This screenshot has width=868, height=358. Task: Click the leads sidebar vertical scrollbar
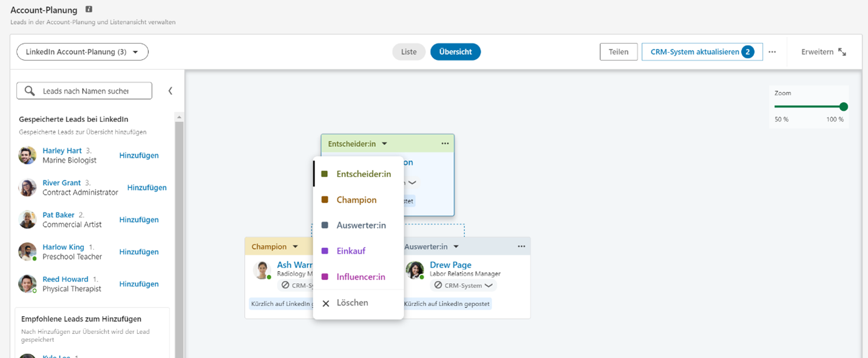(x=179, y=240)
